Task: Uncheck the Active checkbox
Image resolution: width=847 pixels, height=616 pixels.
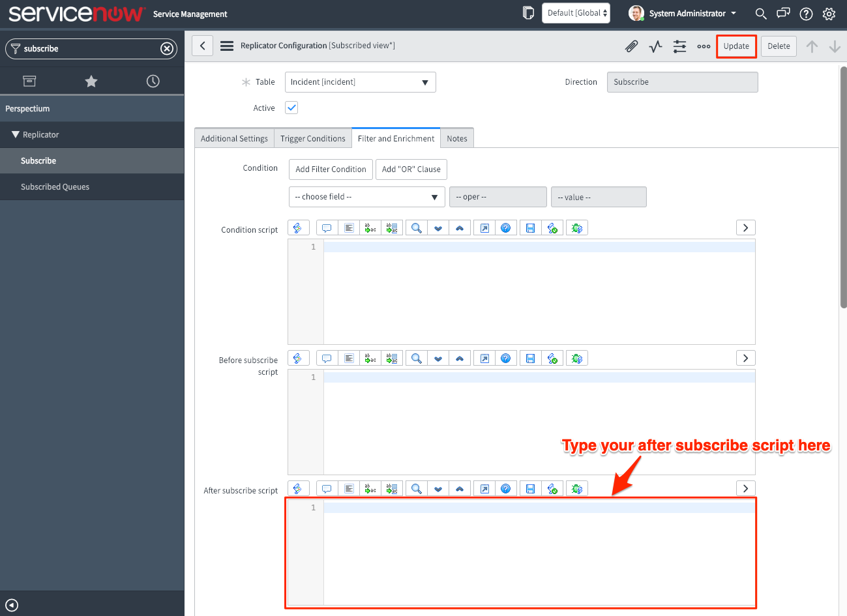Action: click(x=291, y=108)
